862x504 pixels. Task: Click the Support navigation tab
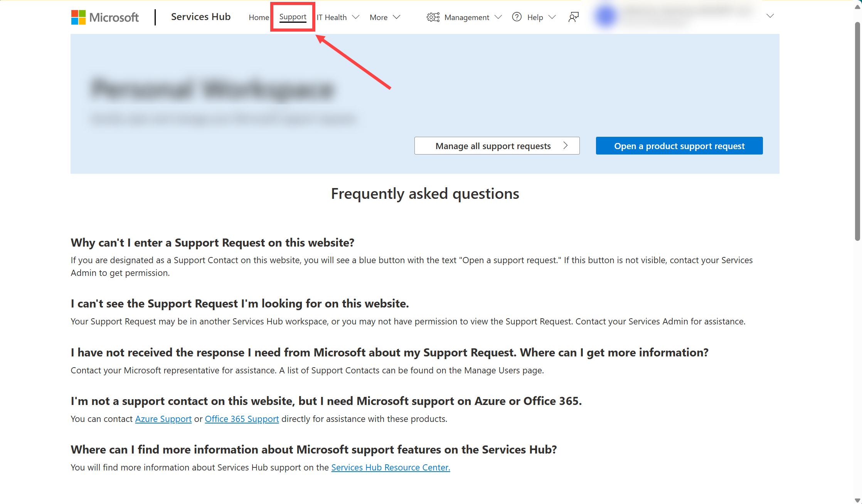tap(293, 17)
